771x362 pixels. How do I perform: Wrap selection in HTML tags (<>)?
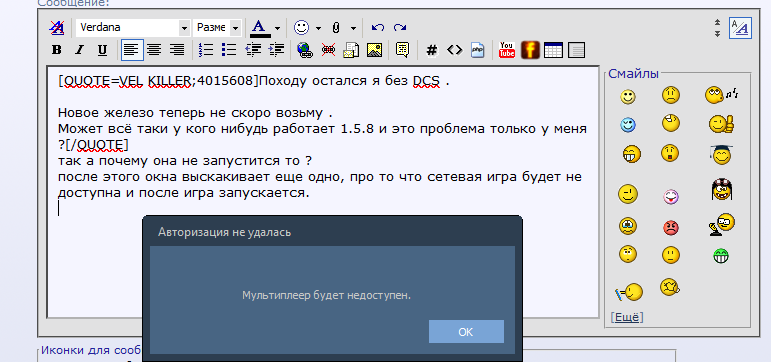[x=455, y=50]
